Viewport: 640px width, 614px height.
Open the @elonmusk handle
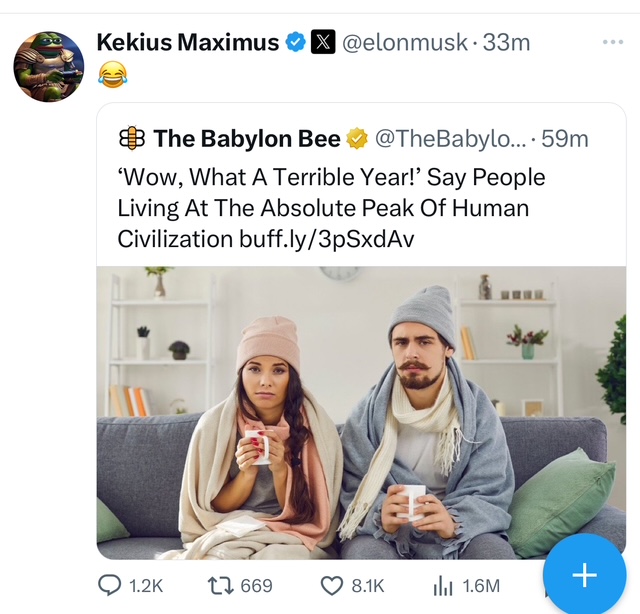(x=407, y=42)
